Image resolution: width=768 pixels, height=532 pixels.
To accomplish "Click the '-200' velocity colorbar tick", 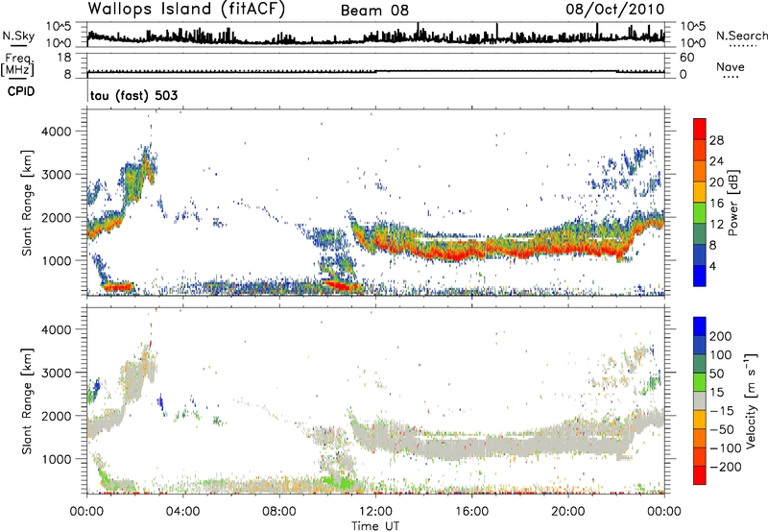I will click(726, 467).
